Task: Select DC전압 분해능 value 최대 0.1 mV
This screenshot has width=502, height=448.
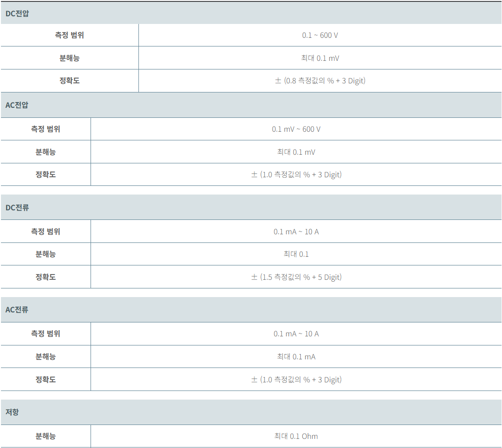Action: pos(320,58)
